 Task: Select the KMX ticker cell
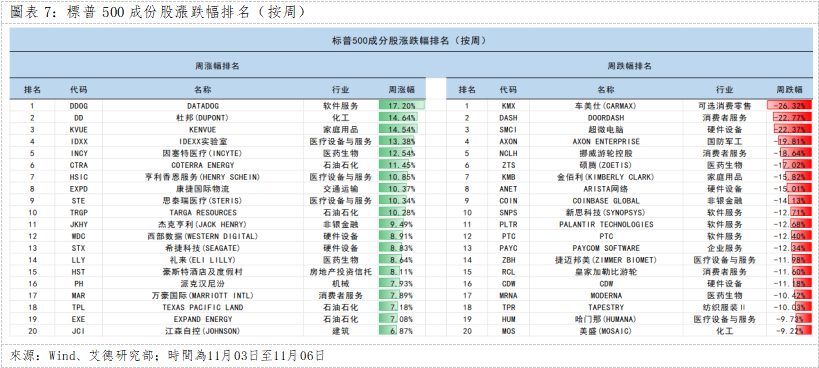click(x=508, y=105)
